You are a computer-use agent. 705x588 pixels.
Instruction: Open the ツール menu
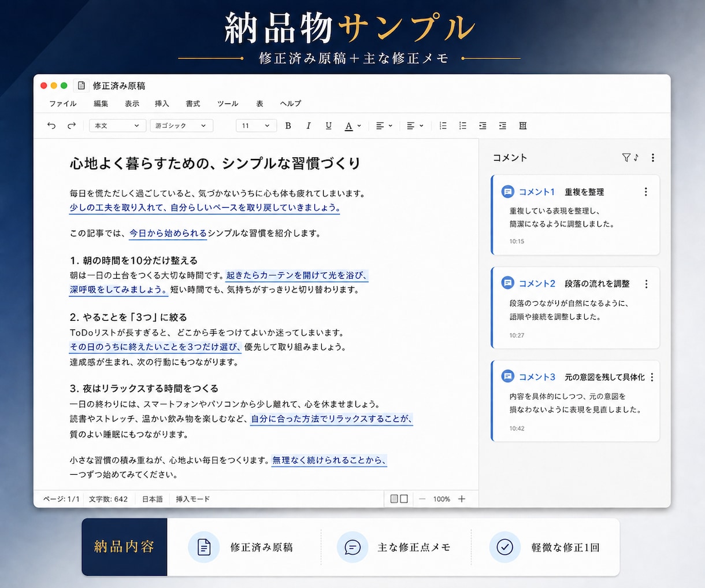click(x=228, y=103)
